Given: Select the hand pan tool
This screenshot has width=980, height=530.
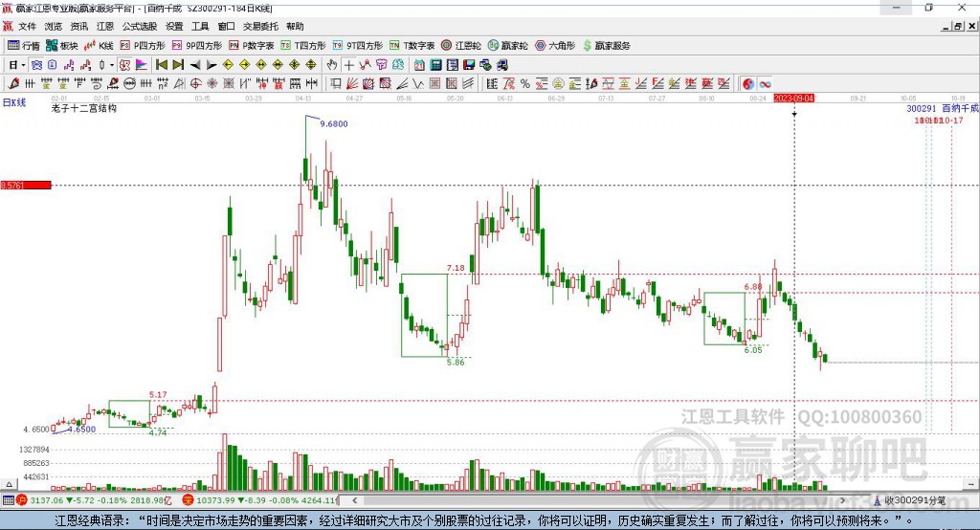Looking at the screenshot, I should (331, 65).
